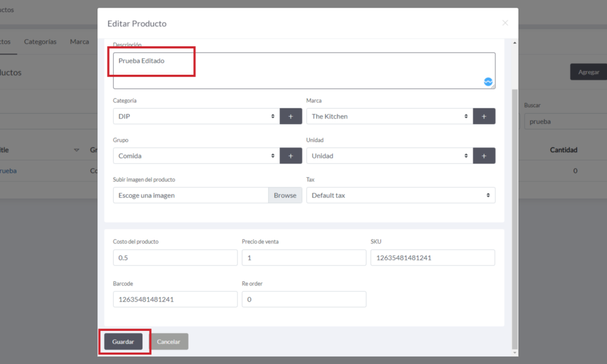Open the Unidad dropdown

click(389, 156)
